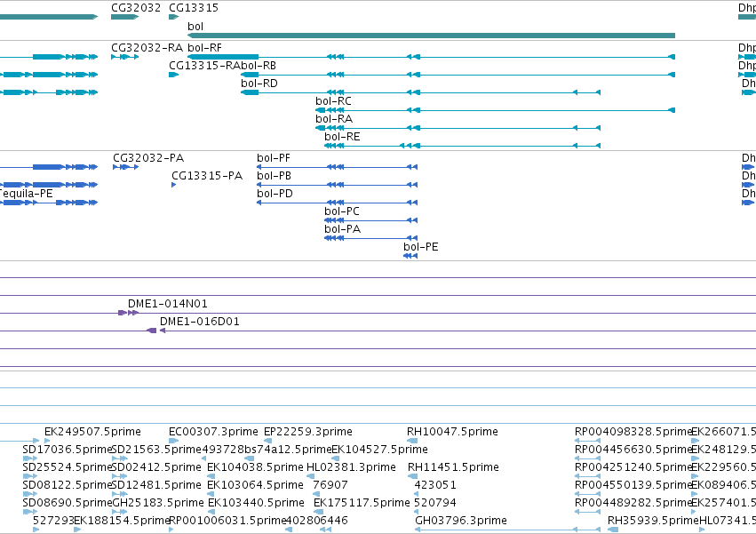
Task: Click the bol-PE protein label
Action: 421,248
